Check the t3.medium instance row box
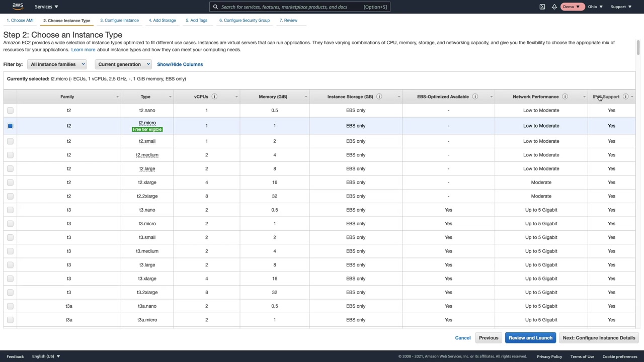Screen dimensions: 644x362 (10, 251)
